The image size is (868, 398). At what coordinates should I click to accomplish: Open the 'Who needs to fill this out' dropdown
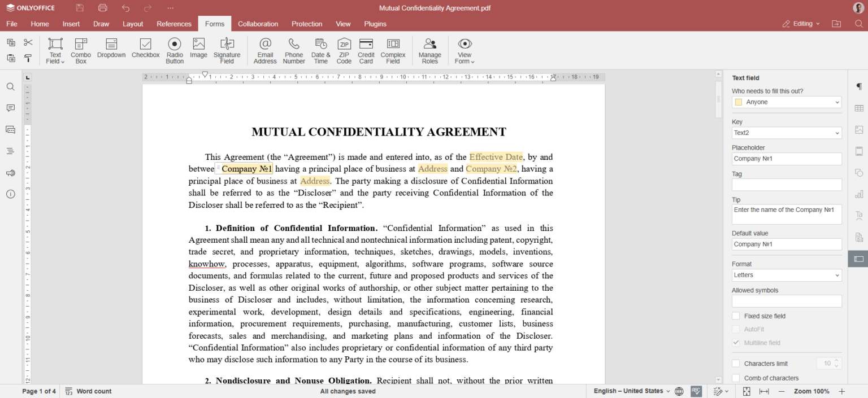[x=786, y=102]
